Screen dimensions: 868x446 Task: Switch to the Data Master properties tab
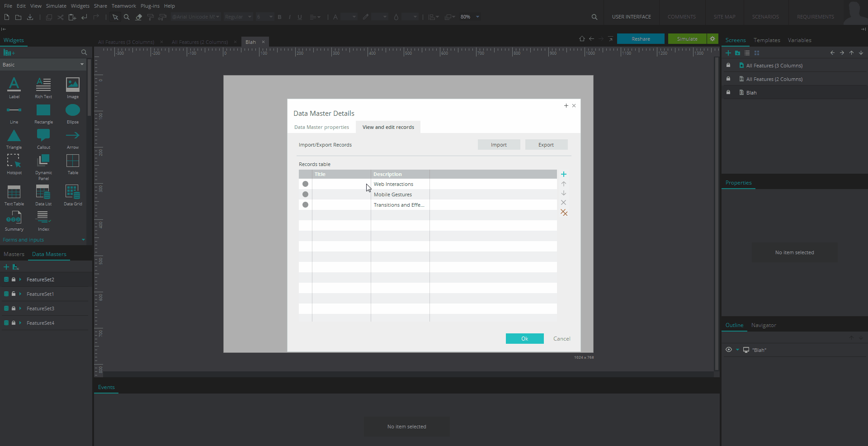321,127
